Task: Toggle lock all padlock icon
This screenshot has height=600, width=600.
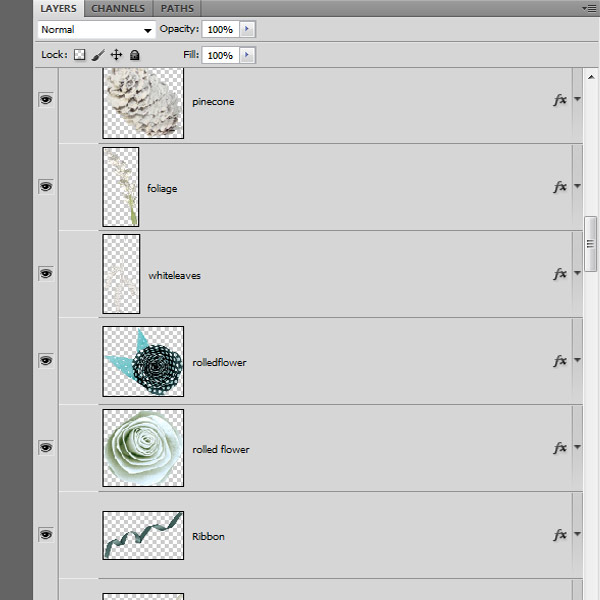Action: coord(134,55)
